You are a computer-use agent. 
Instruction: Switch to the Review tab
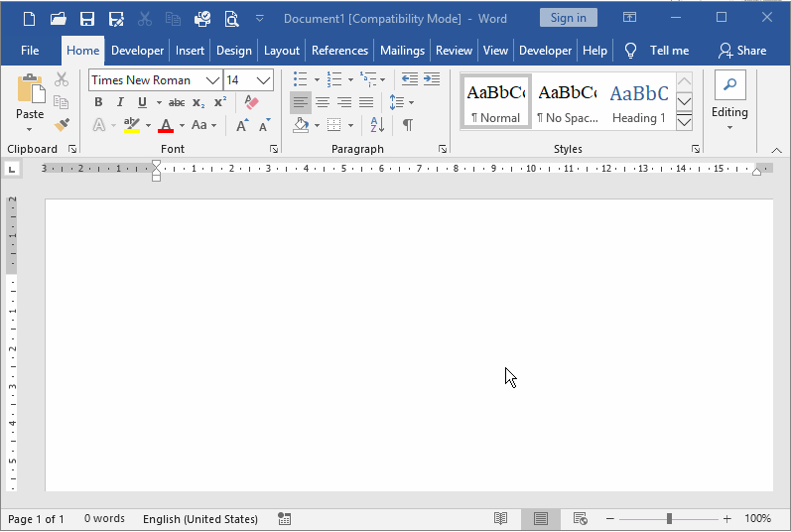click(x=454, y=51)
